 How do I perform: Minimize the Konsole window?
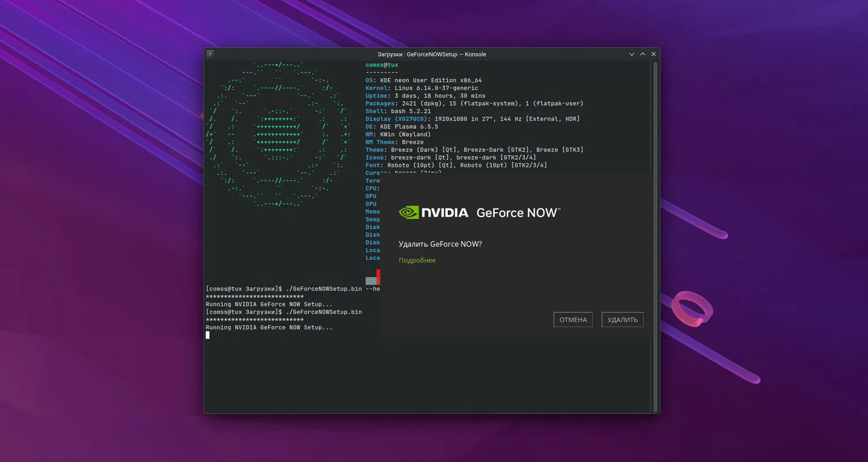[631, 54]
